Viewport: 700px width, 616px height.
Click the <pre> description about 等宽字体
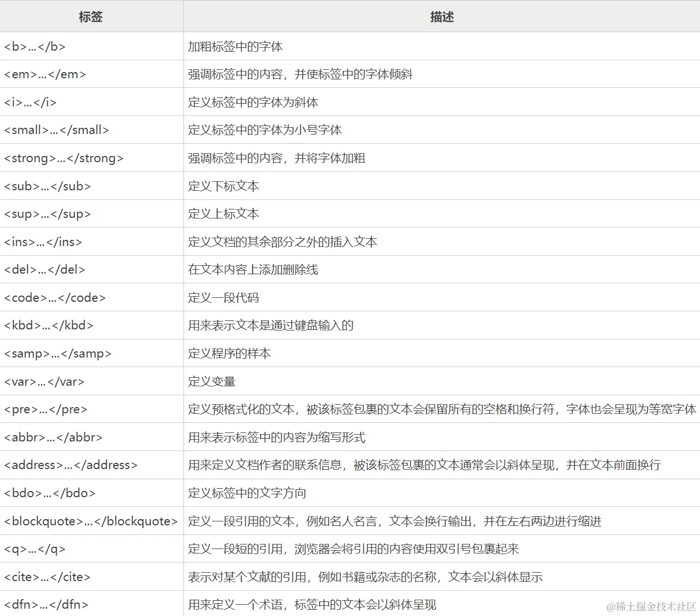pyautogui.click(x=442, y=409)
